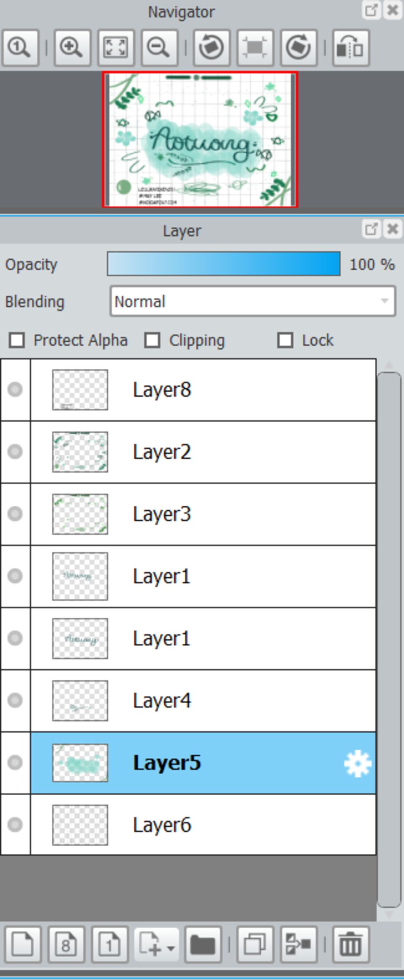Enable the Protect Alpha checkbox

pyautogui.click(x=17, y=340)
